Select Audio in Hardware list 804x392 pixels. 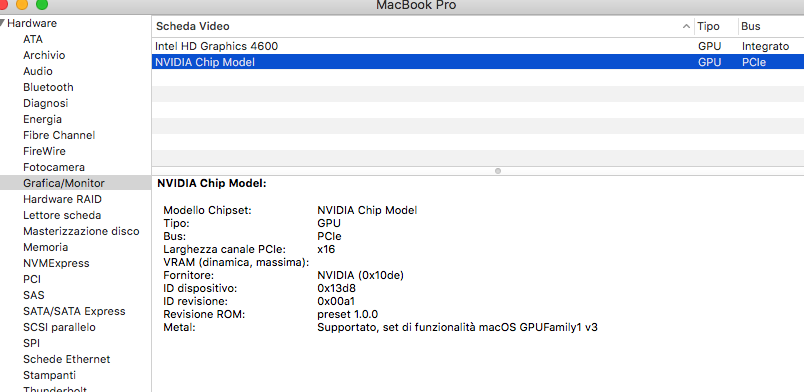coord(38,71)
